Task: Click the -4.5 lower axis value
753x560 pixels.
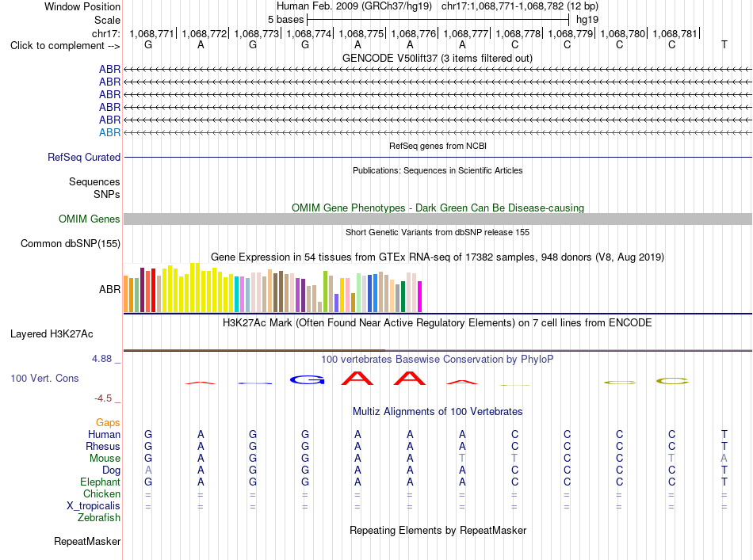Action: pos(103,398)
